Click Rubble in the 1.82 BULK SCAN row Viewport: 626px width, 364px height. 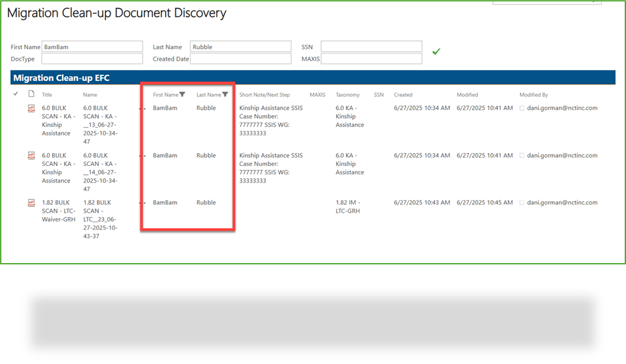[206, 202]
